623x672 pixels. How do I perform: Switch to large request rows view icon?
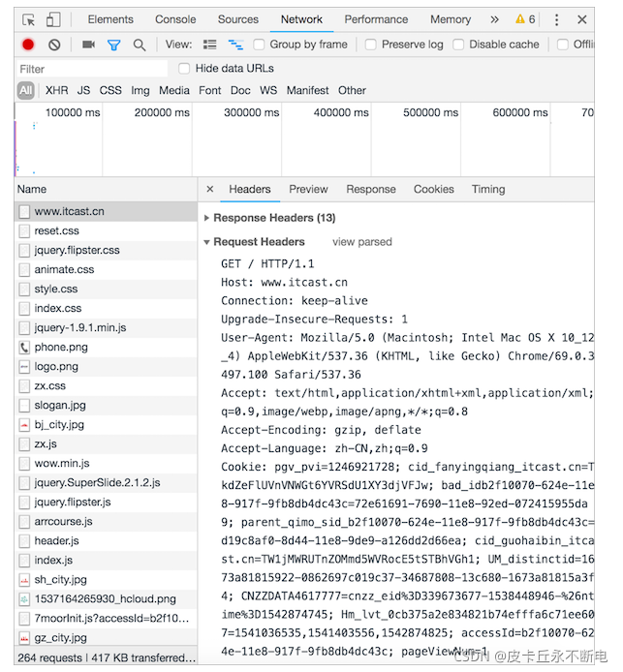pyautogui.click(x=209, y=45)
